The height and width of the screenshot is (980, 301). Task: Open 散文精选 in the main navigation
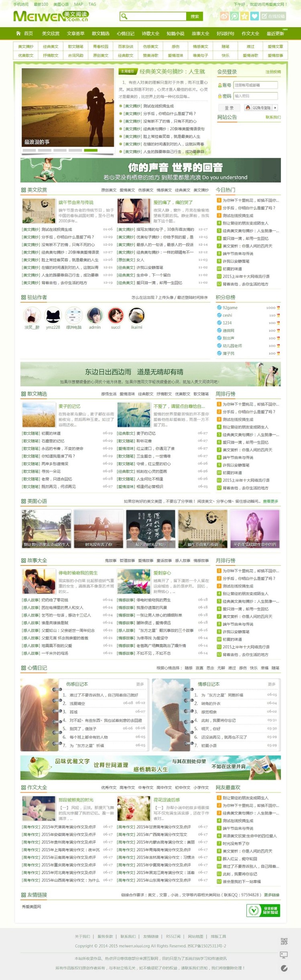pos(100,33)
